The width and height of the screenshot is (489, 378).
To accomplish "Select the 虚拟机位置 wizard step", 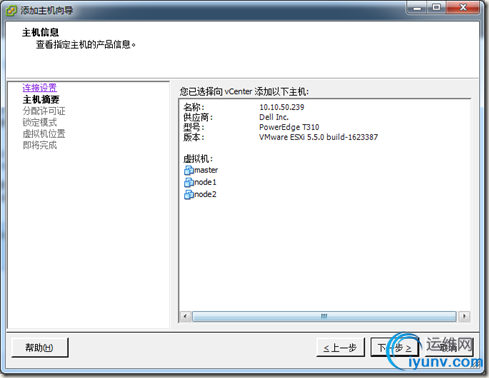I will coord(44,134).
